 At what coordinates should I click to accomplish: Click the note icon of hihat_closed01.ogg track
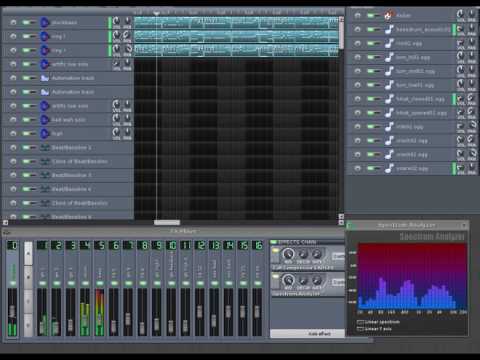(389, 99)
